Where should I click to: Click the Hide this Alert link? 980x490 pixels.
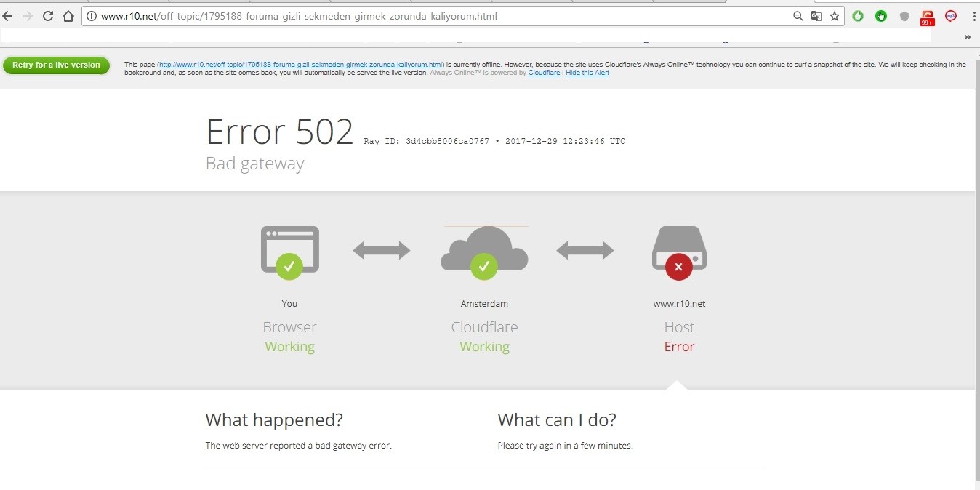coord(587,73)
